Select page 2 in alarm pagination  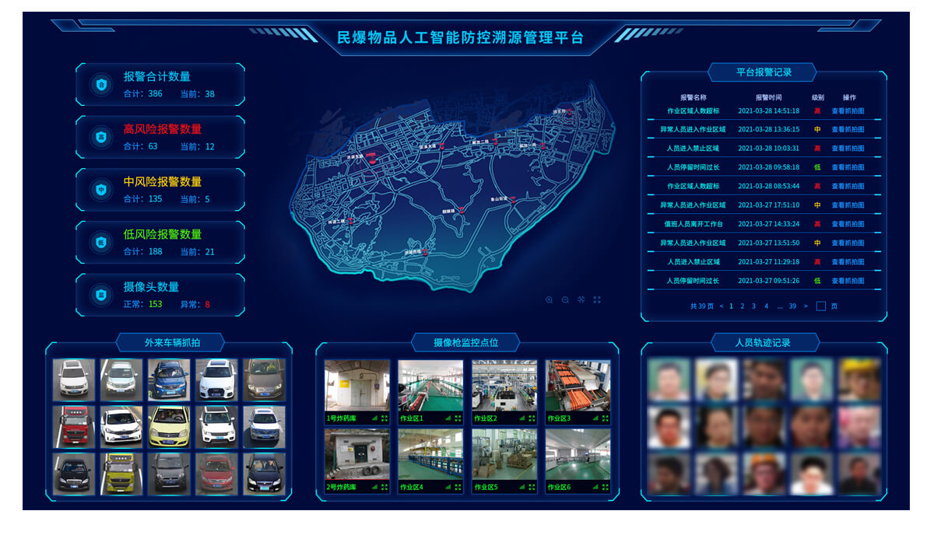pyautogui.click(x=743, y=306)
